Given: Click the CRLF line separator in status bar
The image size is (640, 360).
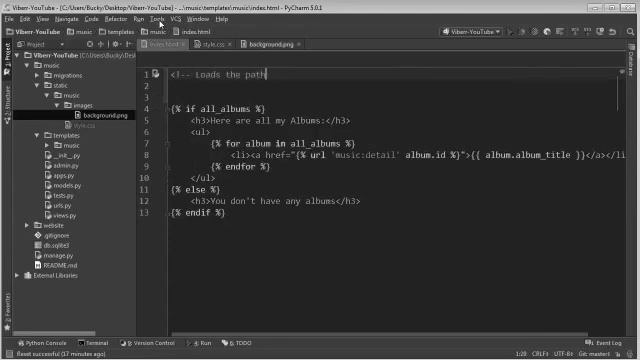Looking at the screenshot, I should coord(540,354).
